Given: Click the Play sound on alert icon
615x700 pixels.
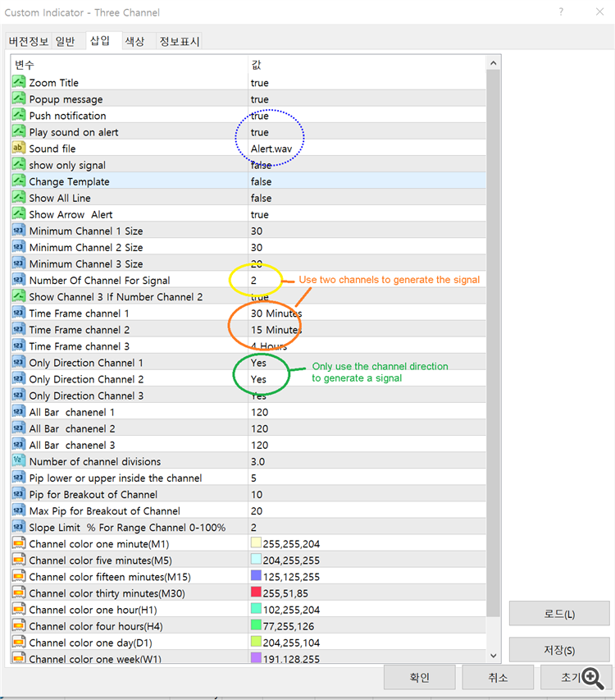Looking at the screenshot, I should 19,131.
